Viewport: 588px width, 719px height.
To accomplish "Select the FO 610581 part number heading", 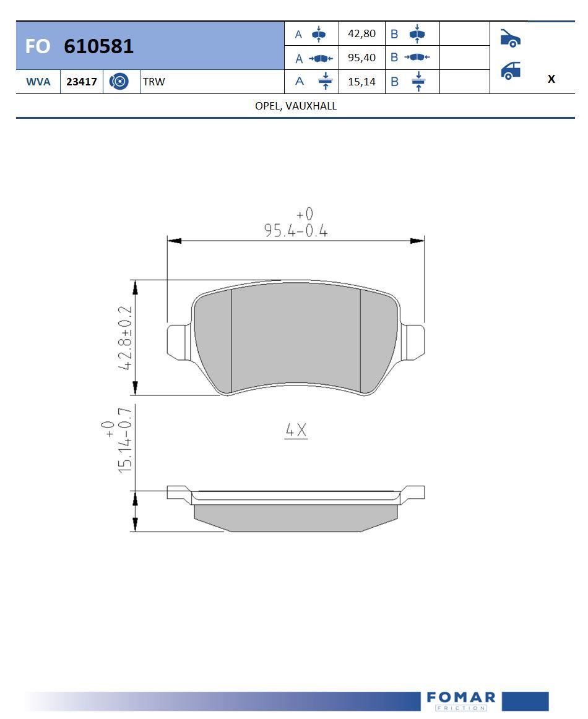I will pos(80,46).
